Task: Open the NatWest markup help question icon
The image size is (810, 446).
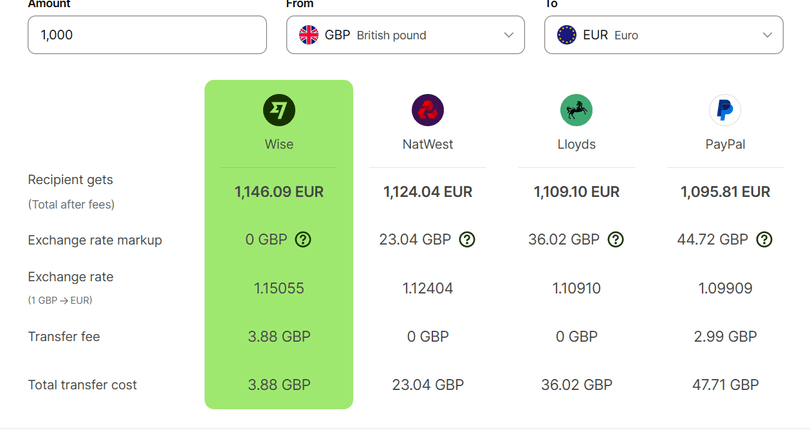Action: pos(467,240)
